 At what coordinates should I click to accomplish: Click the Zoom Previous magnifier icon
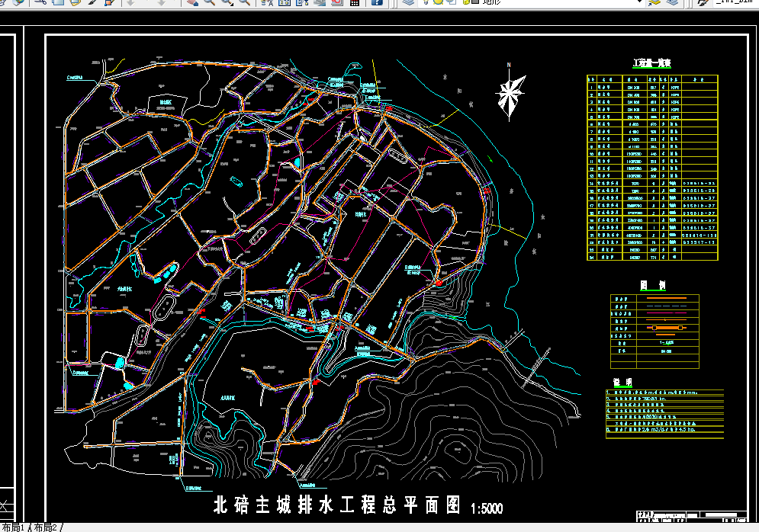tap(244, 3)
